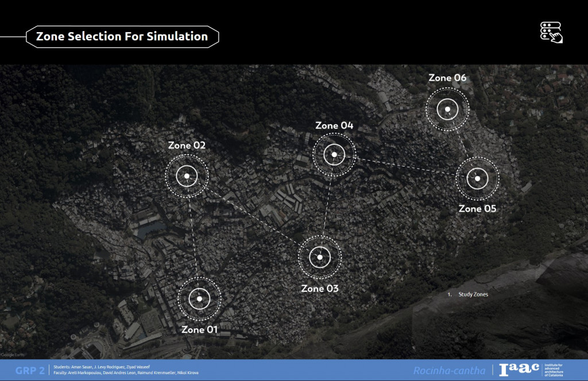Select the Zone 04 map marker

click(334, 154)
